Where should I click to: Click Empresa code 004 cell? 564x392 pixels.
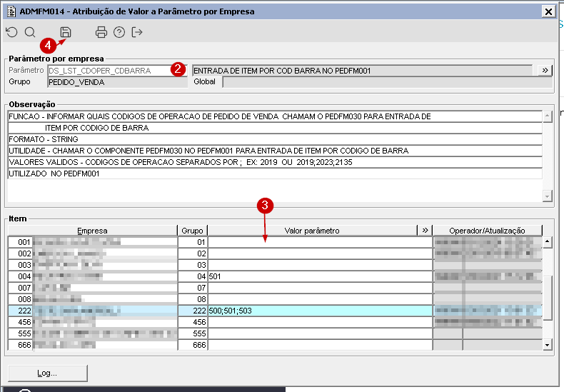click(21, 276)
